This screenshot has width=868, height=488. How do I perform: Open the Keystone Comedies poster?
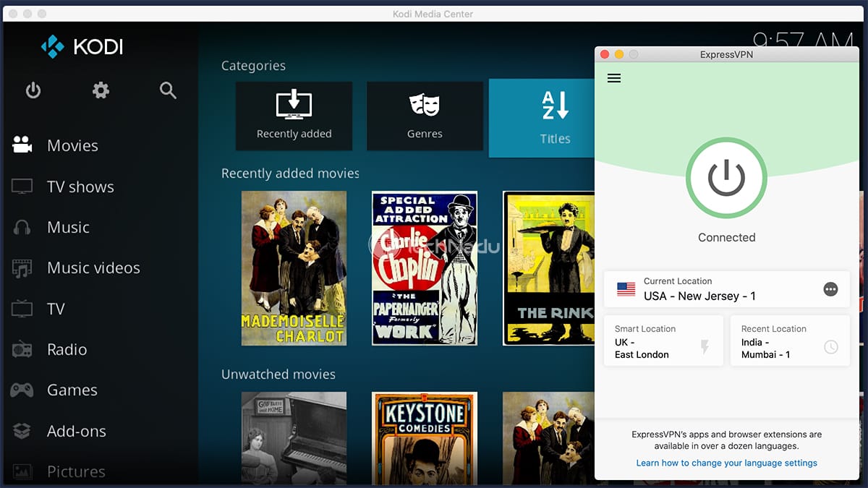[x=425, y=439]
